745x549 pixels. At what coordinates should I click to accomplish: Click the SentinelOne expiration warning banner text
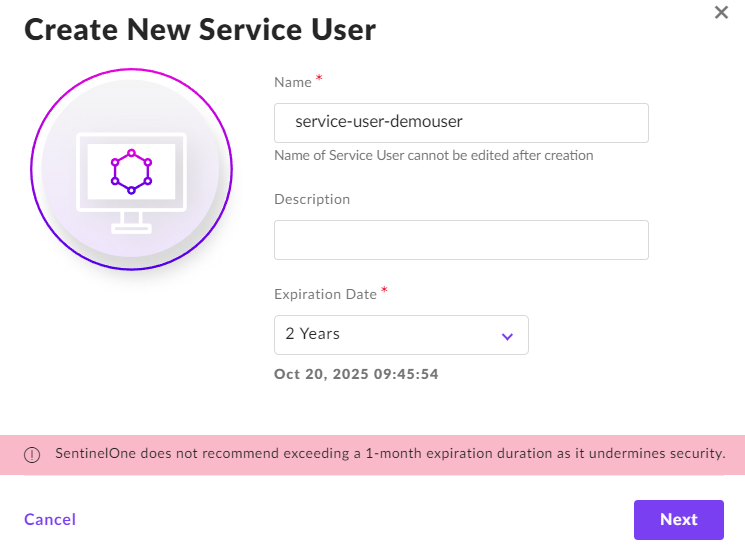[x=390, y=454]
